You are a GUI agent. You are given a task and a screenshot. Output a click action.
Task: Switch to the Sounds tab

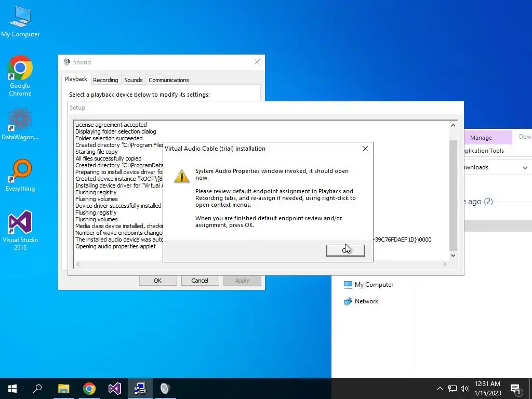click(x=134, y=80)
